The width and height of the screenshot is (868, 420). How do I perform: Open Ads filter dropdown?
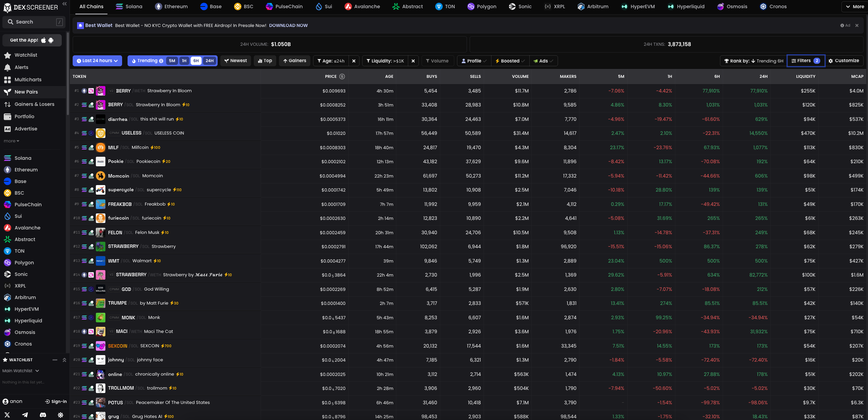pos(543,61)
